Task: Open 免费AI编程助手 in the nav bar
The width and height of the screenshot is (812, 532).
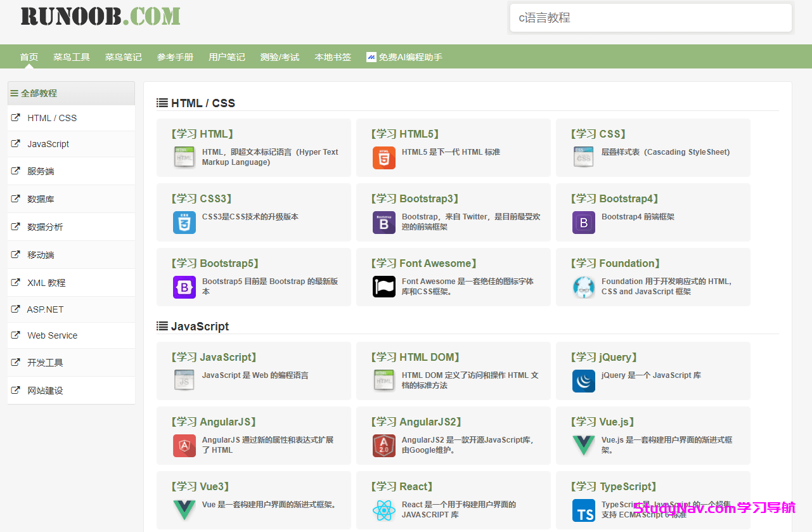Action: point(404,57)
